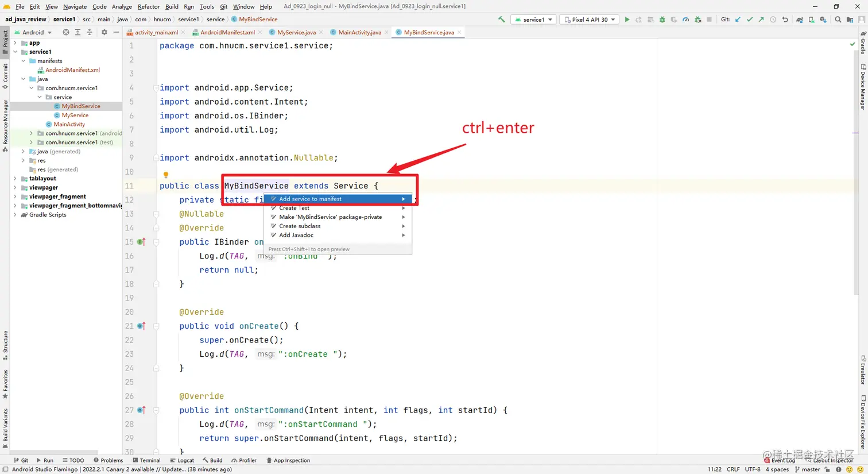
Task: Toggle the Emulator side tab
Action: (863, 371)
